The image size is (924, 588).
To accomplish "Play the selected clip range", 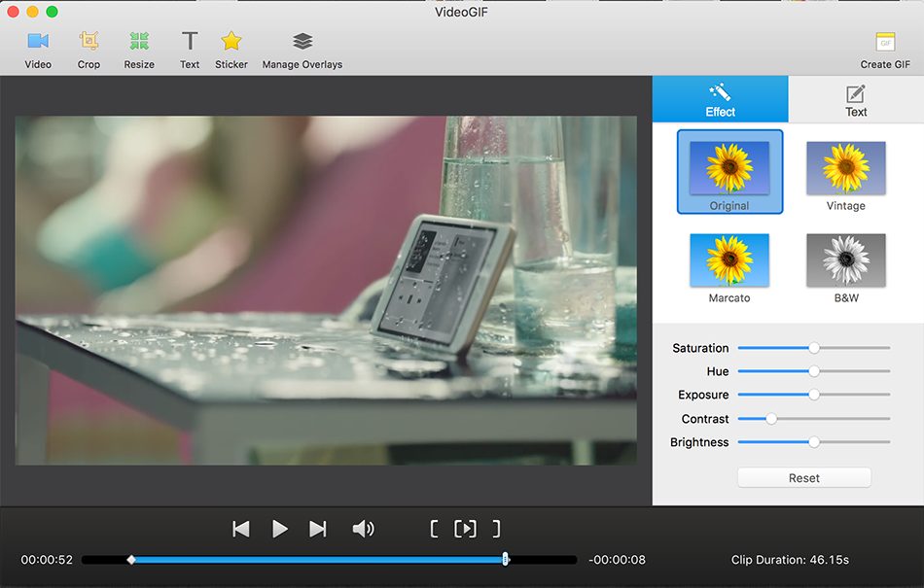I will 466,529.
